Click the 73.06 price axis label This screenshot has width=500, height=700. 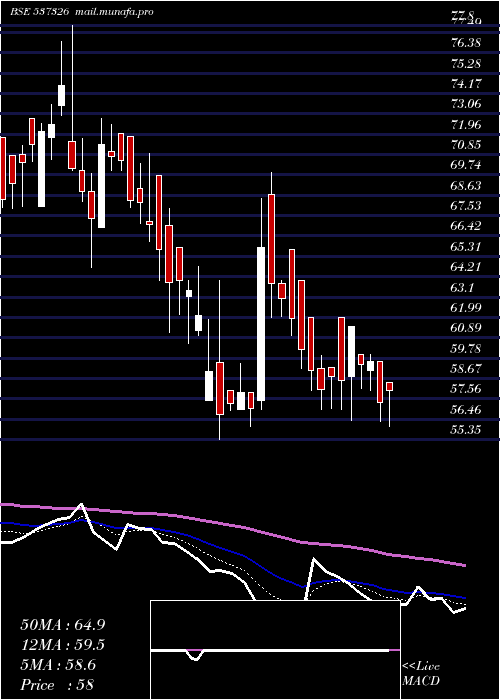point(466,104)
